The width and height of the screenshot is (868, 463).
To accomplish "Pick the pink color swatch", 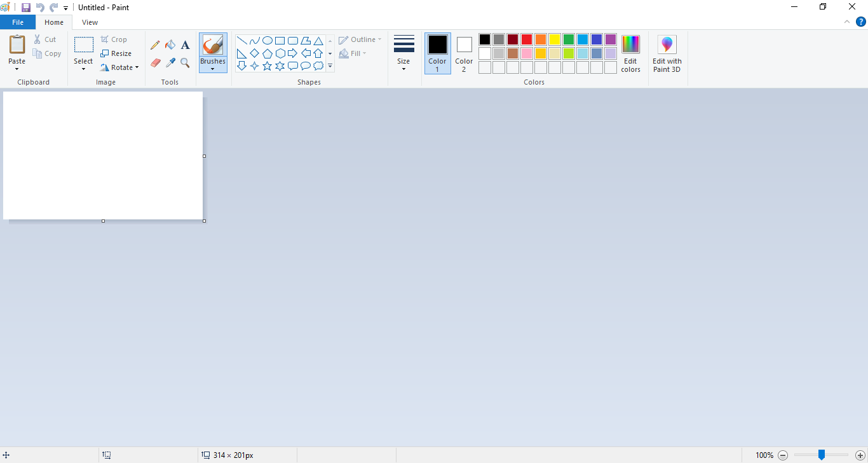I will (x=527, y=53).
